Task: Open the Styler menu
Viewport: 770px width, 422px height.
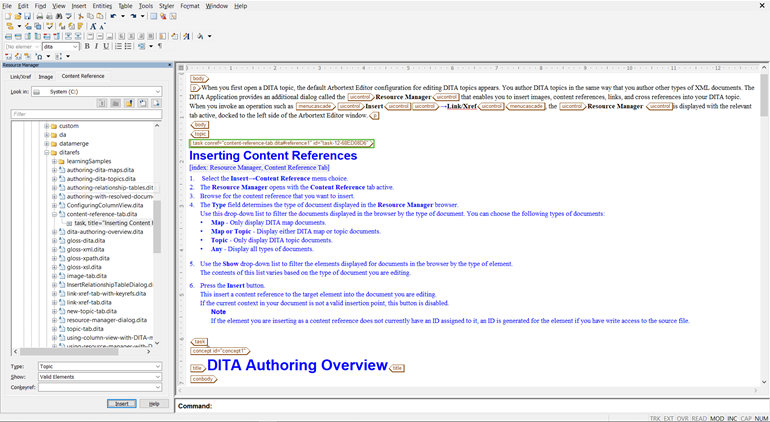Action: click(x=166, y=6)
